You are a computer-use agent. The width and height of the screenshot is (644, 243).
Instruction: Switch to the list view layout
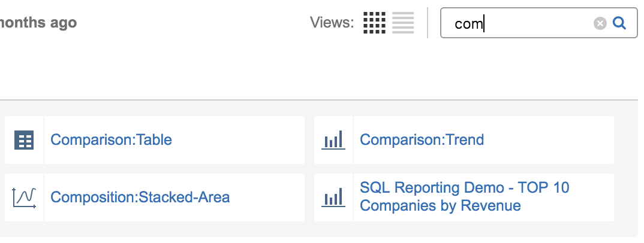point(403,23)
